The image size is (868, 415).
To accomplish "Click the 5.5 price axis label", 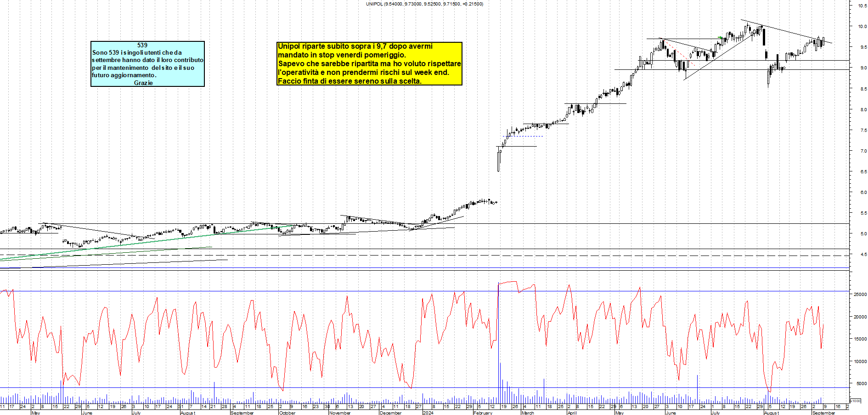I will click(x=863, y=213).
